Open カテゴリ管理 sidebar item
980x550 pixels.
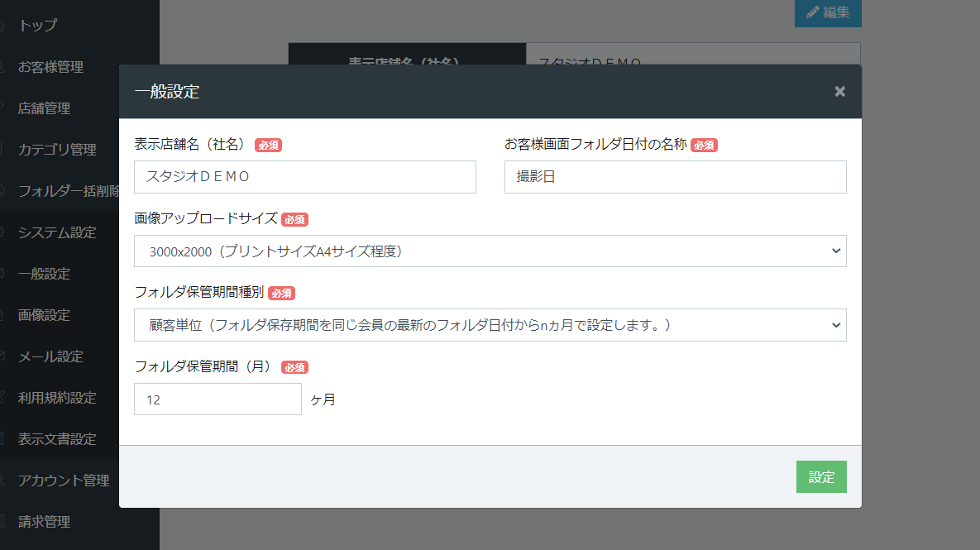(x=57, y=150)
